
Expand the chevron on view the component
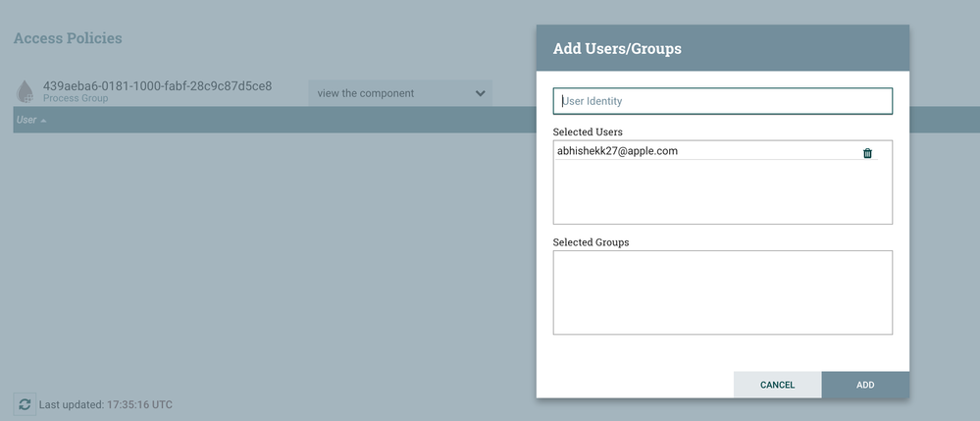point(480,93)
